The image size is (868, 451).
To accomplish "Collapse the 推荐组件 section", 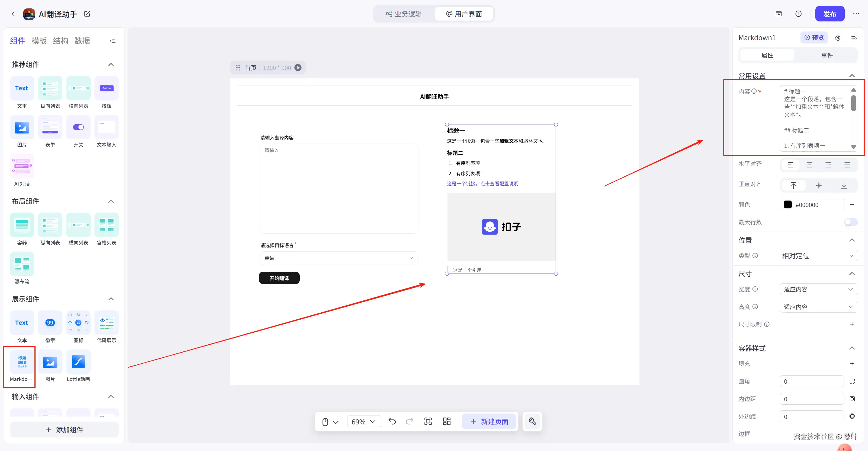I will [x=111, y=64].
